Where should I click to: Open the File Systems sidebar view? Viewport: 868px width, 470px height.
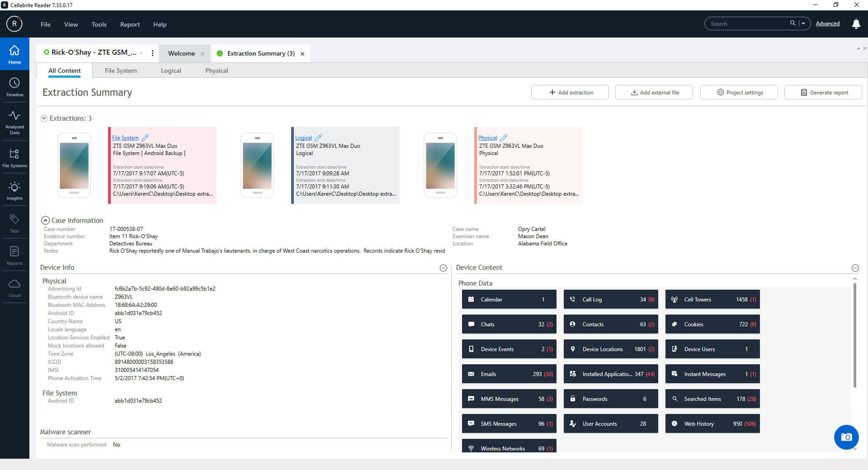(14, 158)
